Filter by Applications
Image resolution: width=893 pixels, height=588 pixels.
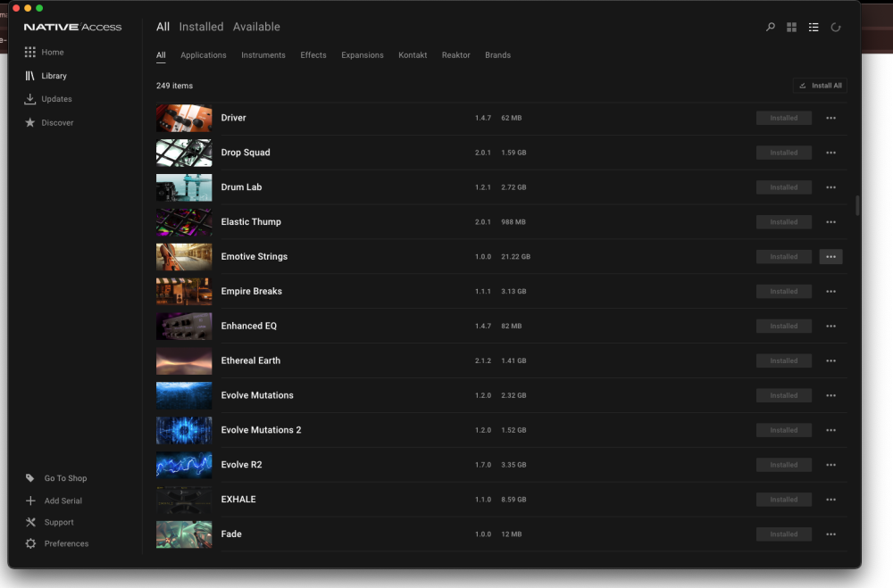(x=204, y=55)
